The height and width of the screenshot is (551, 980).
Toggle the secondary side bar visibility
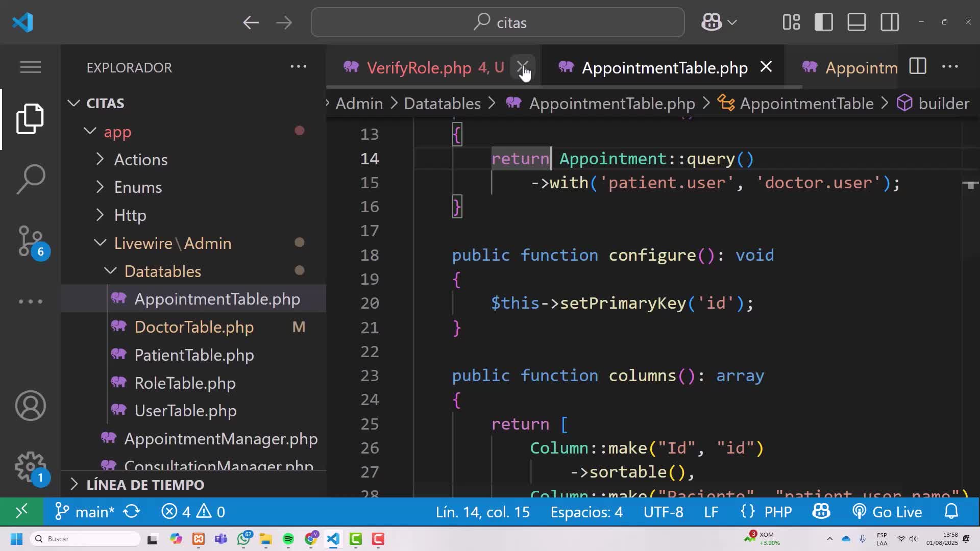pyautogui.click(x=890, y=22)
